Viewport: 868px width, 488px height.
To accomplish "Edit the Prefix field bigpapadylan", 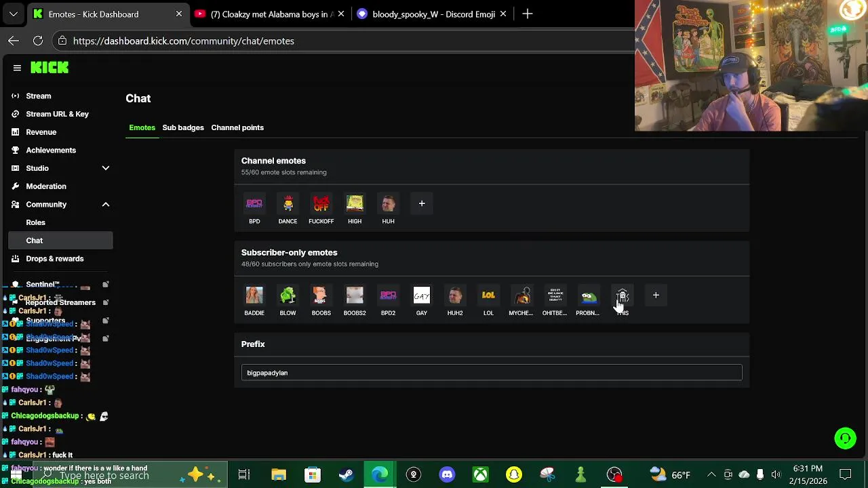I will pyautogui.click(x=492, y=373).
